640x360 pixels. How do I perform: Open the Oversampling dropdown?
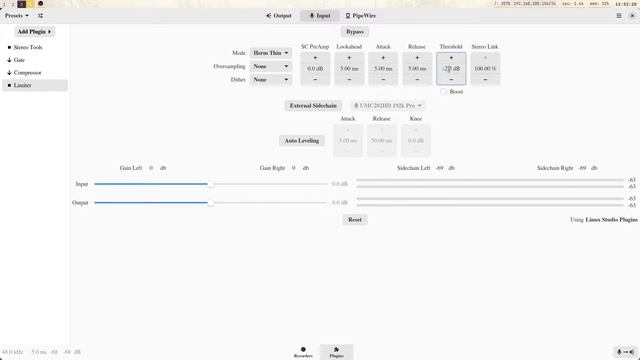click(x=271, y=66)
